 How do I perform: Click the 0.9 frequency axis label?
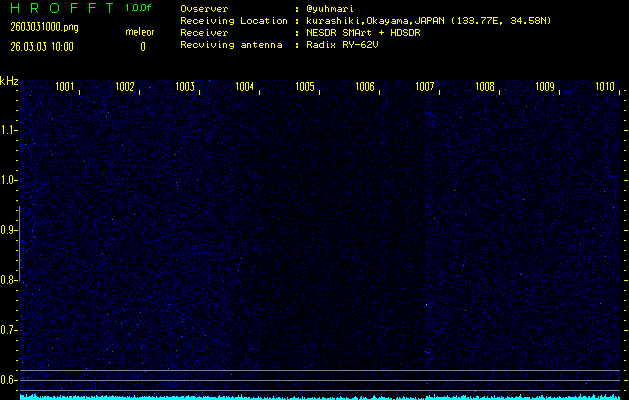coord(9,230)
